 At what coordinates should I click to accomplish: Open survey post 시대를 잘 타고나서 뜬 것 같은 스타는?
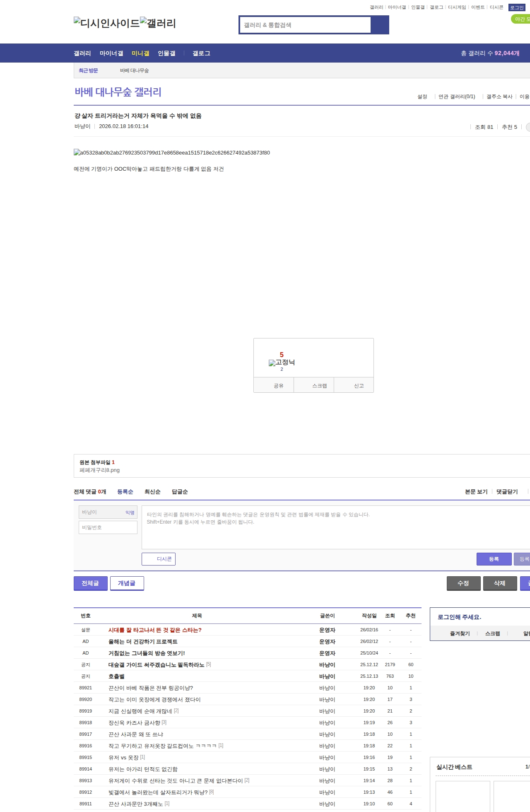coord(155,630)
